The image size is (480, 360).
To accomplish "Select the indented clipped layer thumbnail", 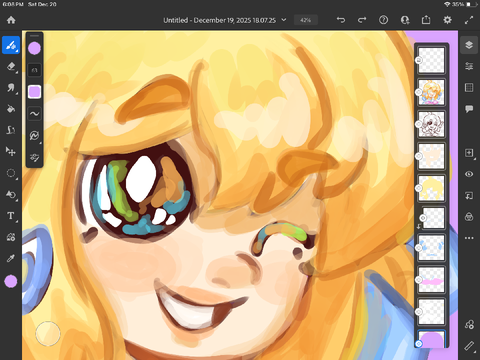I will coord(433,218).
